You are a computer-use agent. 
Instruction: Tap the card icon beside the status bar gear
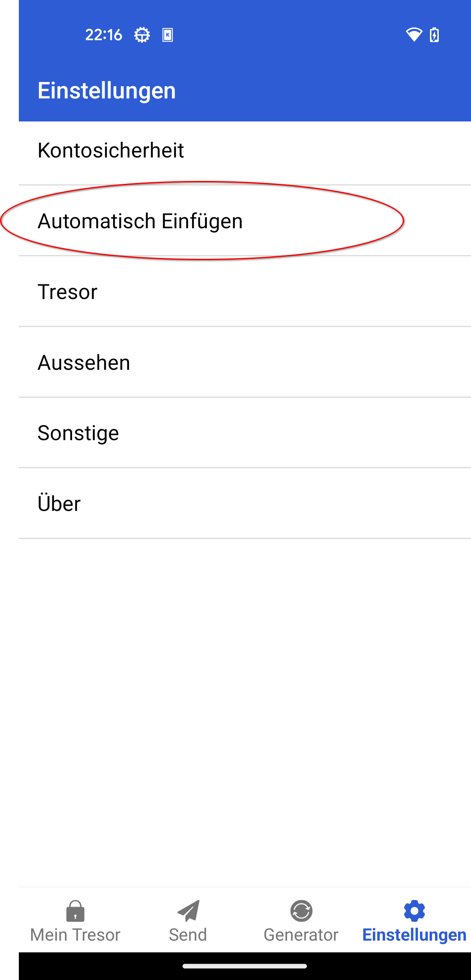167,35
